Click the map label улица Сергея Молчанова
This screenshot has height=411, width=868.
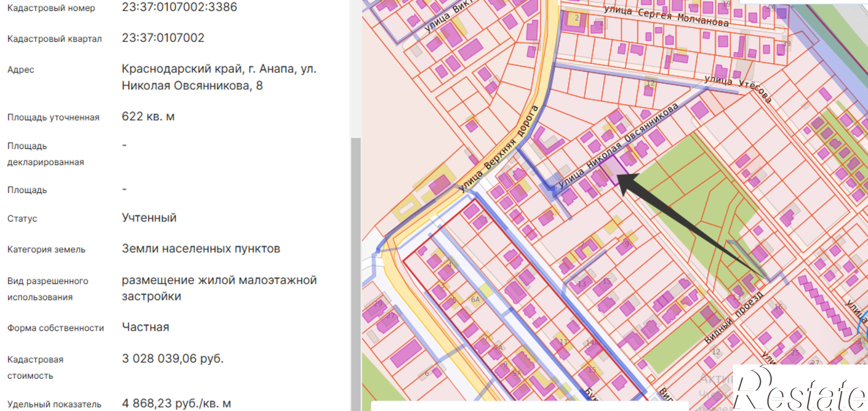666,17
